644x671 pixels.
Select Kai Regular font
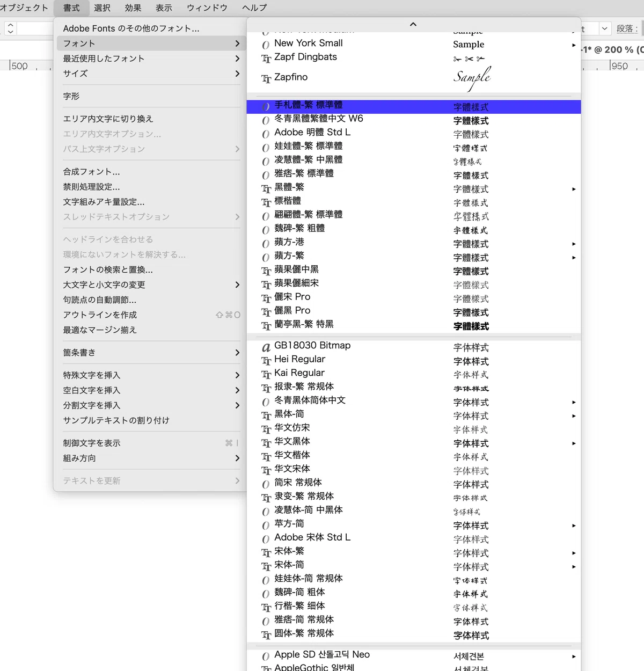413,374
